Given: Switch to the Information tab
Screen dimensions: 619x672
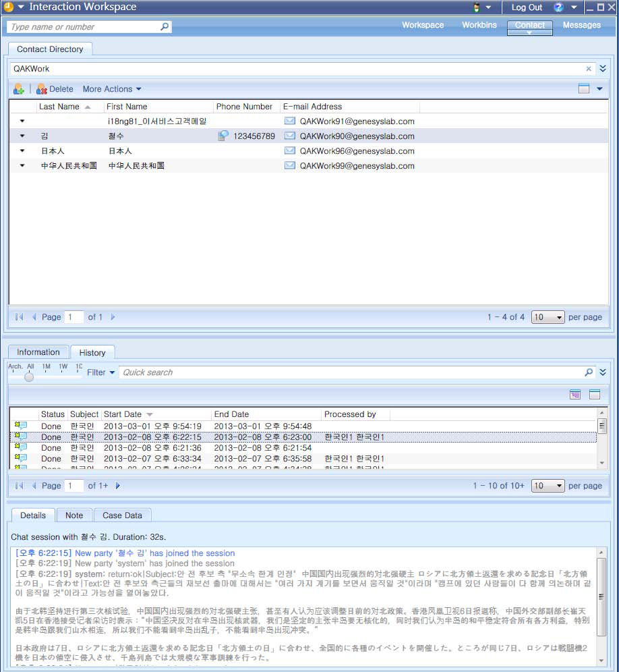Looking at the screenshot, I should [38, 352].
